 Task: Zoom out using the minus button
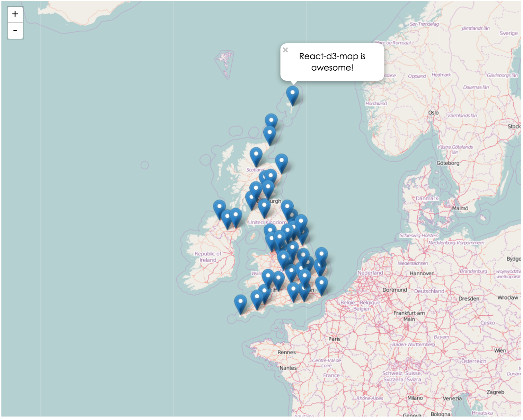click(x=15, y=30)
